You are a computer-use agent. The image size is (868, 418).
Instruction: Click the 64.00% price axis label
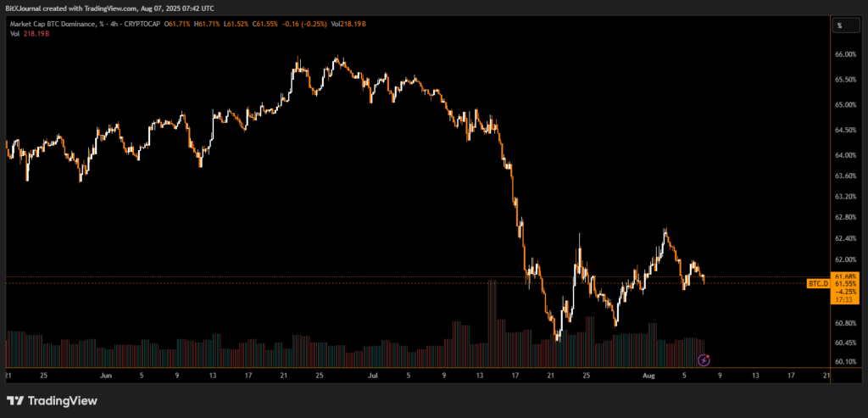pyautogui.click(x=845, y=155)
